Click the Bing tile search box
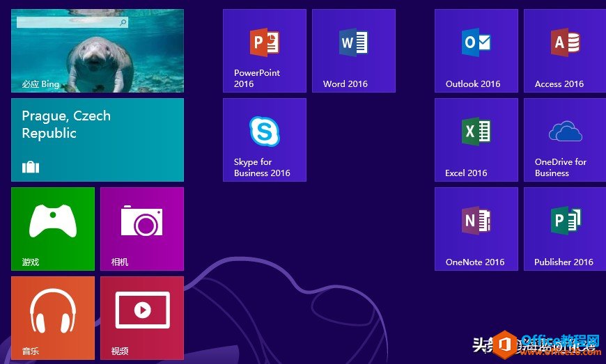 tap(72, 22)
